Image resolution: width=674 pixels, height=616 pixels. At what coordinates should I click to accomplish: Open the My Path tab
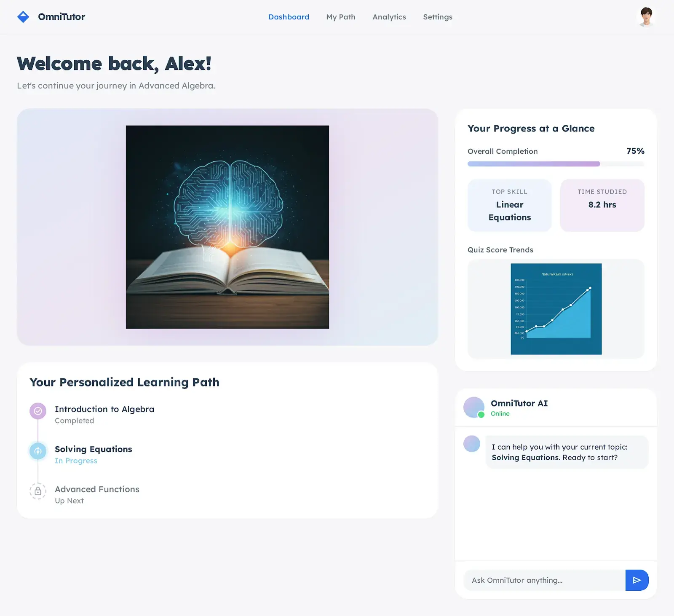pos(341,17)
